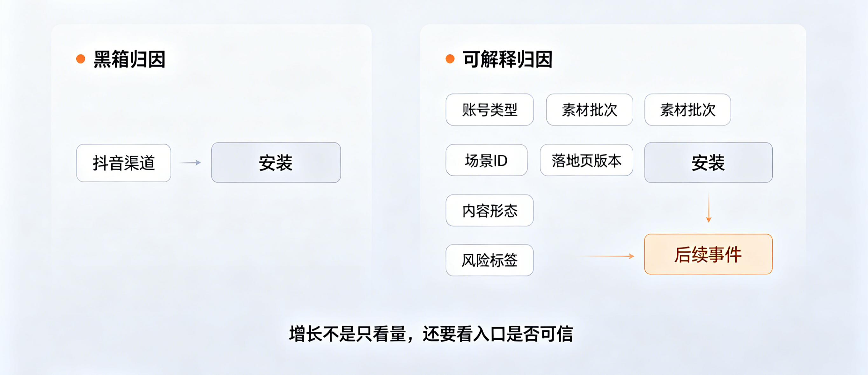Select the 可解释归因 heading text

click(x=507, y=59)
